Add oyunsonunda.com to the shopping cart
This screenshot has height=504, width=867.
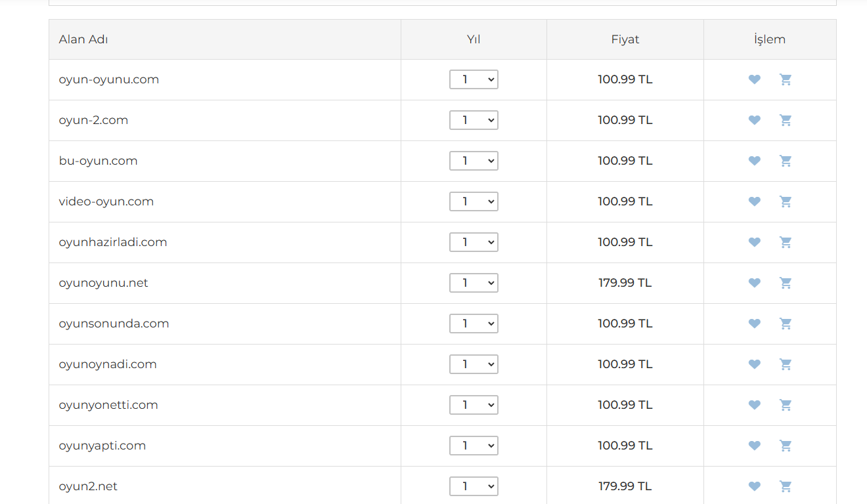tap(786, 324)
